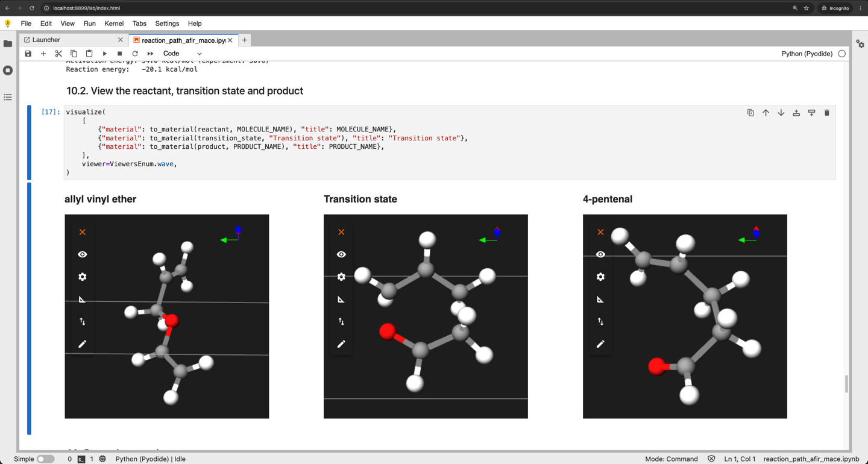Open the table of contents sidebar icon
Screen dimensions: 868x464
pyautogui.click(x=8, y=97)
